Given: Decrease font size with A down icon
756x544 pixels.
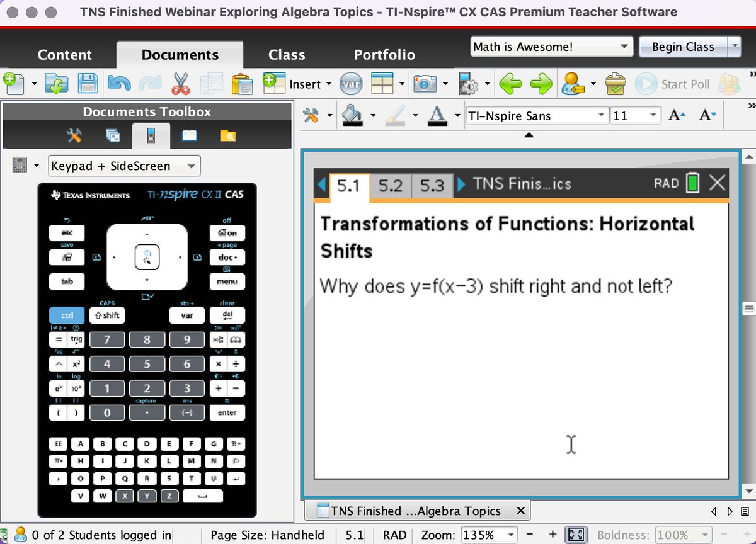Looking at the screenshot, I should [x=708, y=115].
